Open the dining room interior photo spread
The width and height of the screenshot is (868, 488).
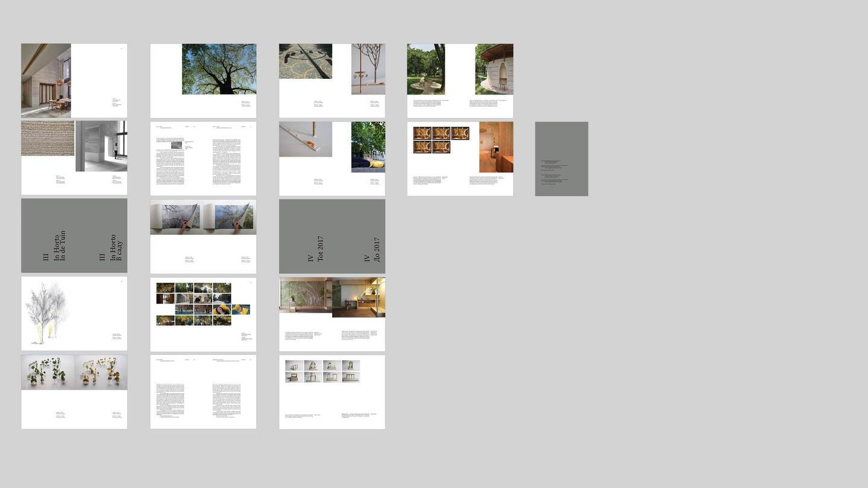74,81
